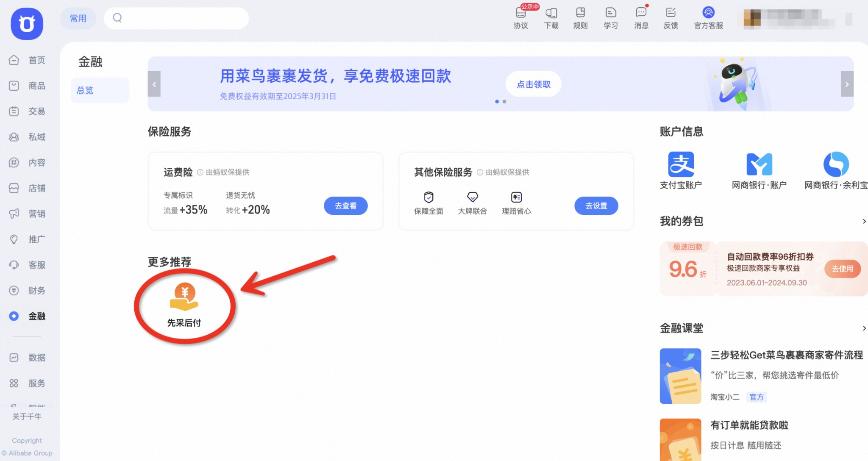Go to previous banner slide

tap(154, 84)
